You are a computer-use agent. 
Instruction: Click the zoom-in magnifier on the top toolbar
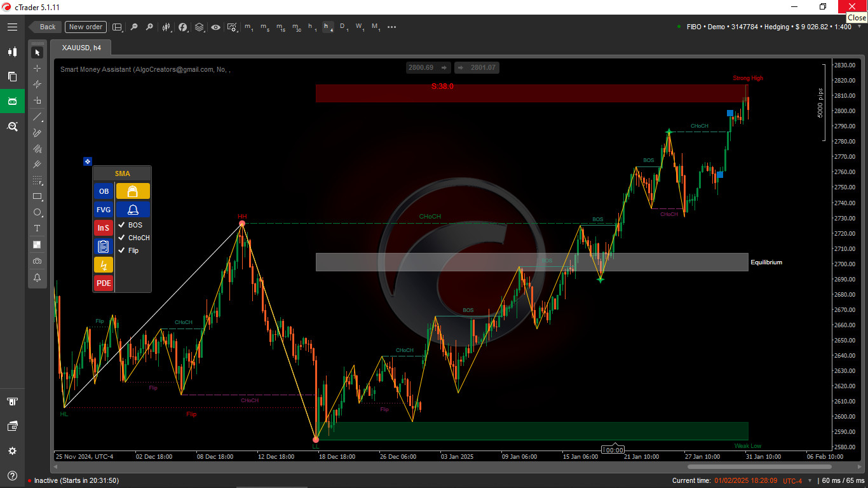[149, 27]
